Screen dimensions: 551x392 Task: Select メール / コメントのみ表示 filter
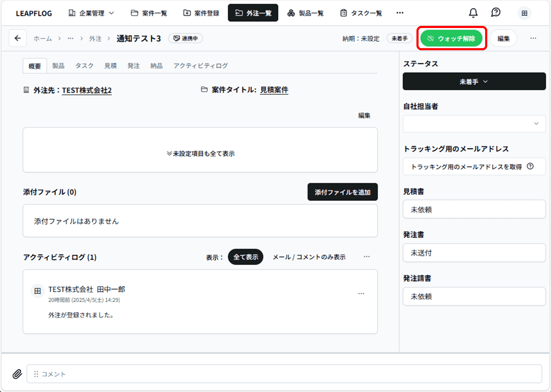pos(309,257)
